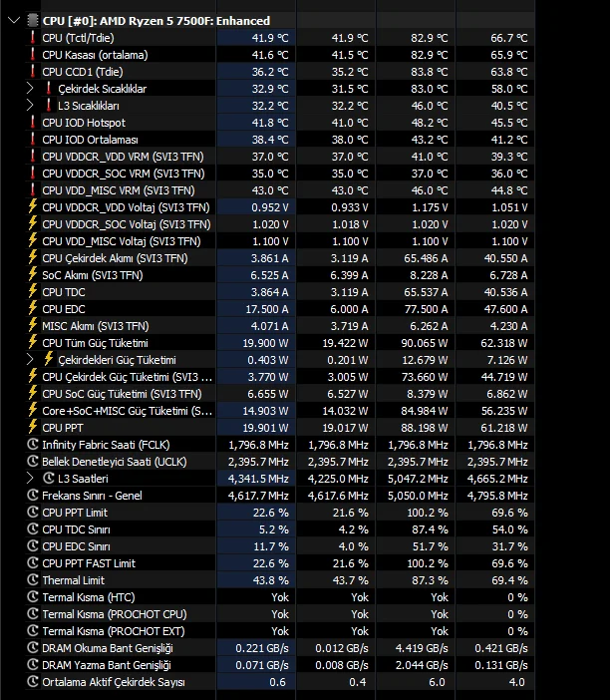Select the CPU PPT sensor label
Viewport: 610px width, 700px height.
pos(63,428)
